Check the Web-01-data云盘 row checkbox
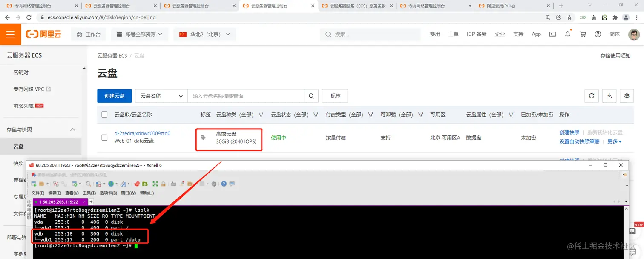This screenshot has width=644, height=259. [104, 138]
